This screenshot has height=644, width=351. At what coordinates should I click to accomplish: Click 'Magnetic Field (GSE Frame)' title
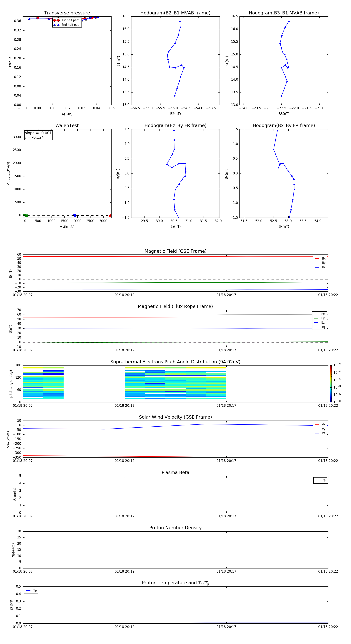(x=175, y=251)
